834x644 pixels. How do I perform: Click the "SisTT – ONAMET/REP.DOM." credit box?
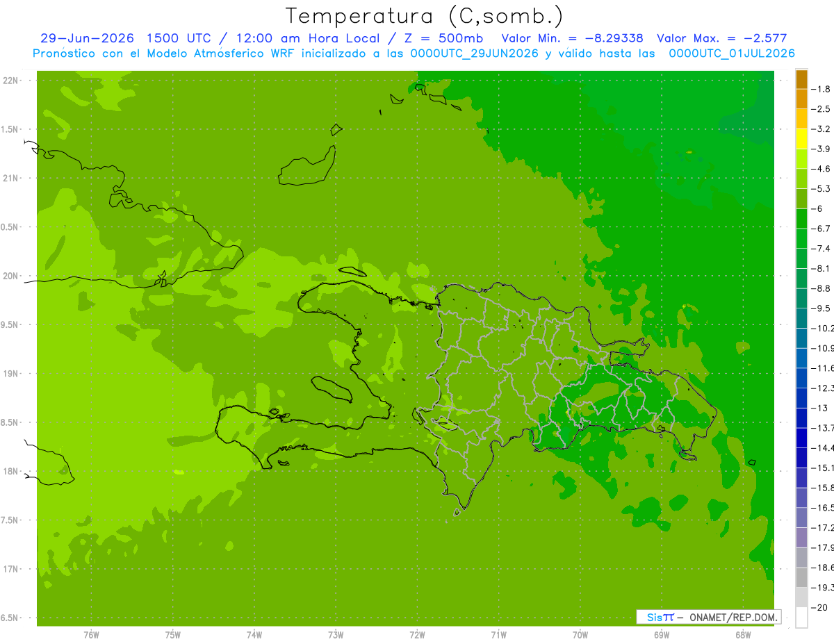(708, 617)
